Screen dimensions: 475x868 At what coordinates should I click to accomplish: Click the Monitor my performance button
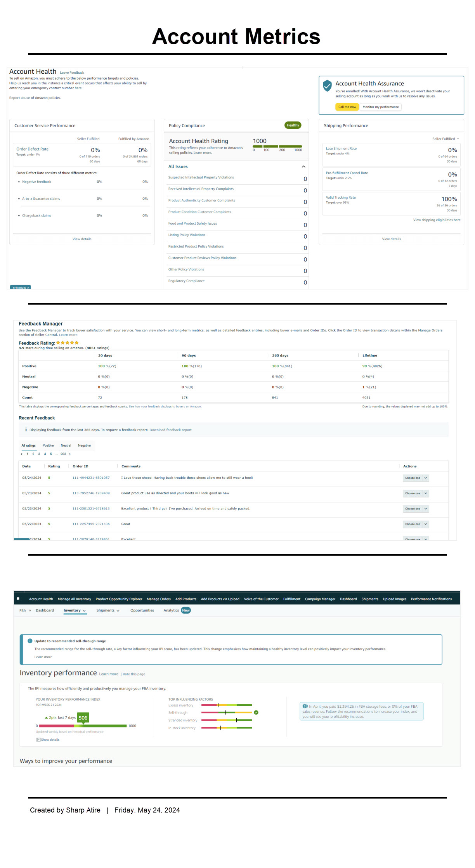tap(381, 107)
